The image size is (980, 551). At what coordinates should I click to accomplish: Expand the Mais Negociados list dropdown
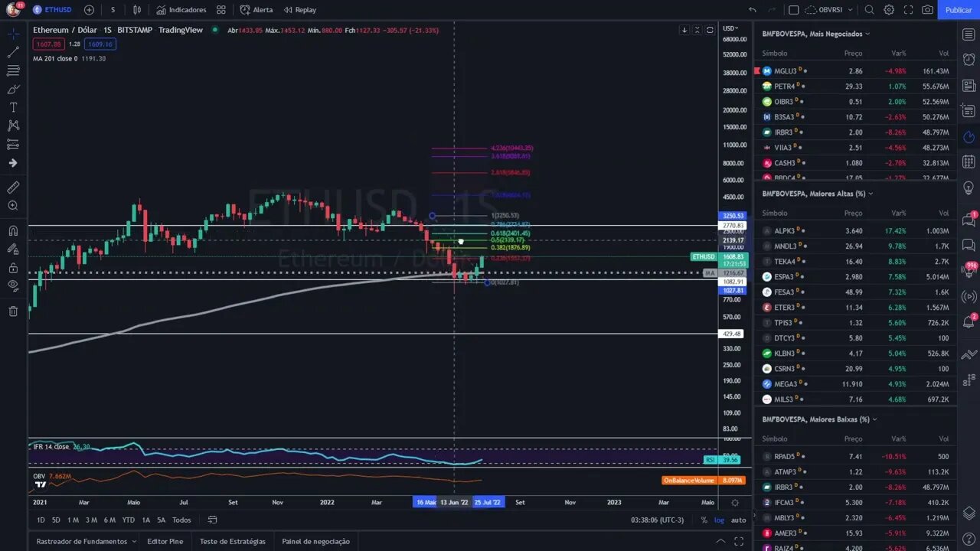(816, 34)
